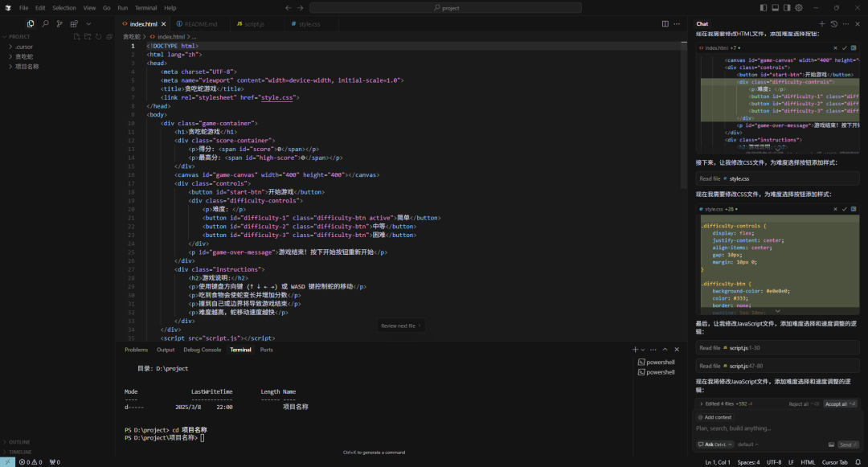
Task: Click Review next file button
Action: (401, 326)
